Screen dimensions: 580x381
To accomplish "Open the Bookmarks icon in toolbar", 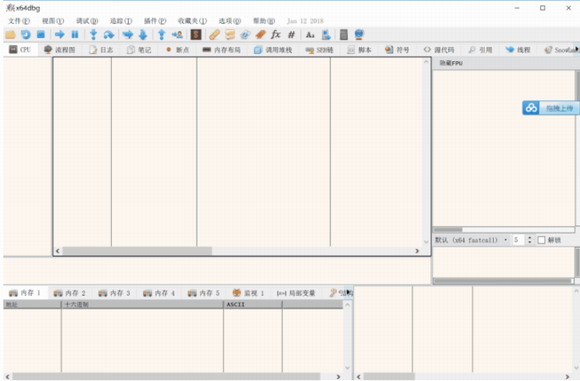I will 260,35.
